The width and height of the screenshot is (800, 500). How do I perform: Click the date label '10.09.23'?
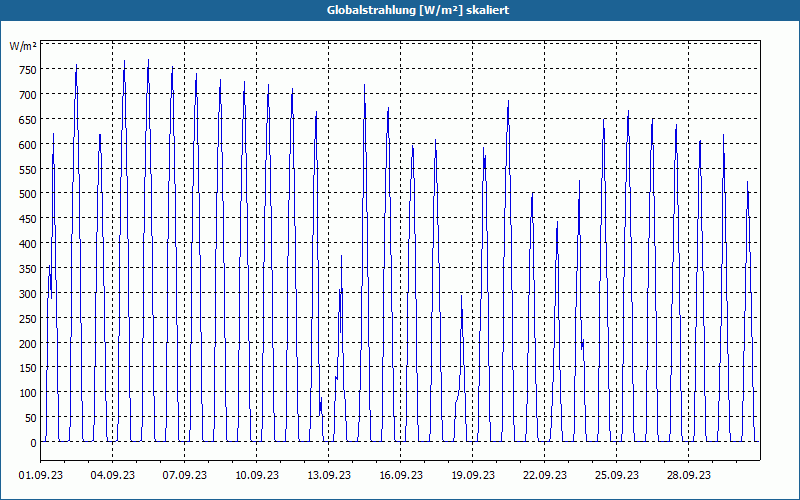257,476
